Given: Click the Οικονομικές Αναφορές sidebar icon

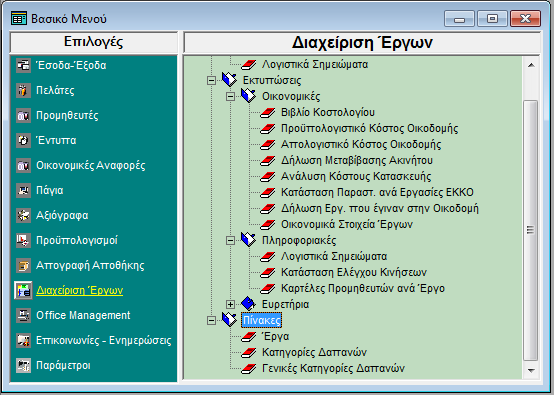Looking at the screenshot, I should pyautogui.click(x=23, y=165).
